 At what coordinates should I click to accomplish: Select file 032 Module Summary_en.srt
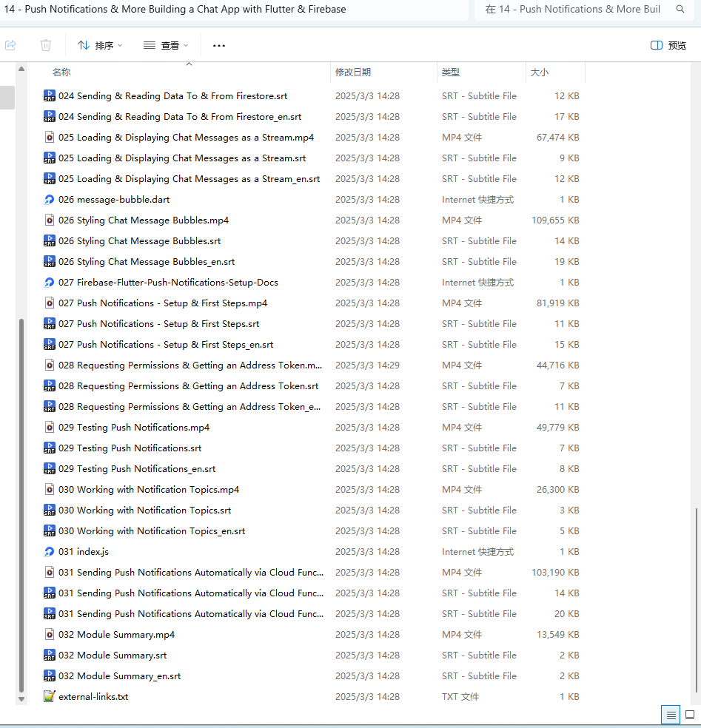coord(119,676)
